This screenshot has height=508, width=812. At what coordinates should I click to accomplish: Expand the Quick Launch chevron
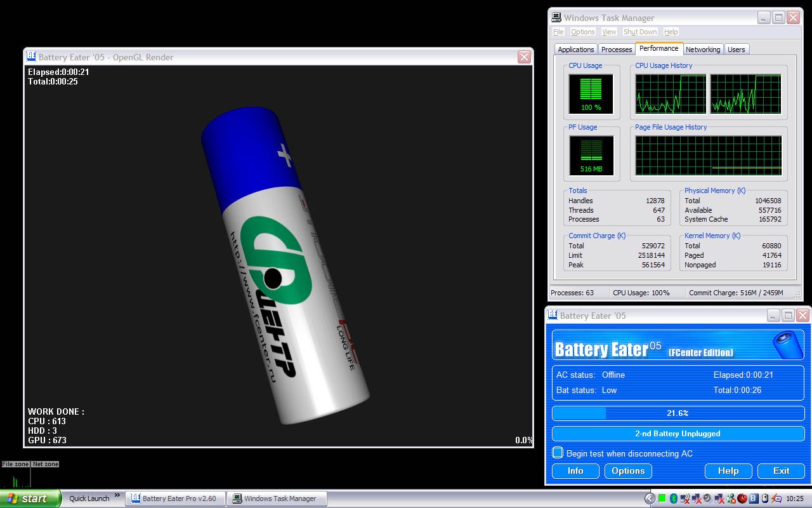coord(117,495)
